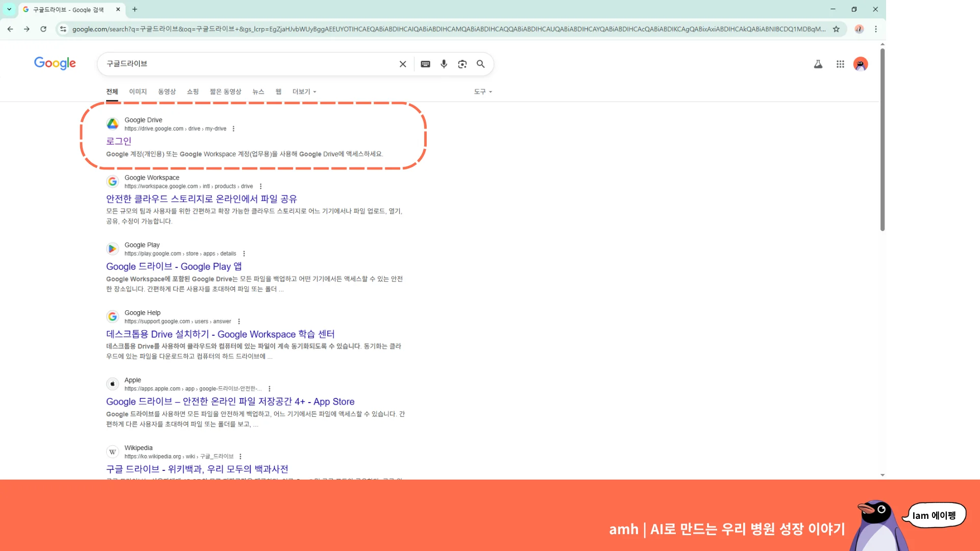Image resolution: width=980 pixels, height=551 pixels.
Task: Open the 로그인 Google Drive link
Action: click(x=118, y=141)
